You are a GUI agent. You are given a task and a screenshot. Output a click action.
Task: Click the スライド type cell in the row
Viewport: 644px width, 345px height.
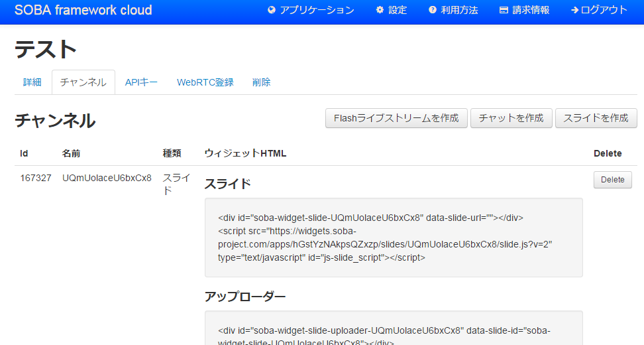(x=176, y=184)
